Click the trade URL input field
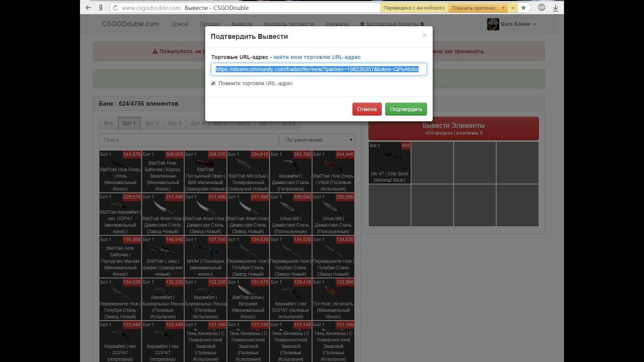644x362 pixels. (319, 69)
